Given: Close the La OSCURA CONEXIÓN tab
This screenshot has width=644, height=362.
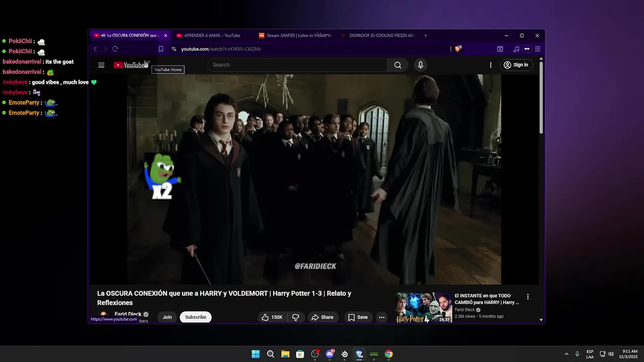Looking at the screenshot, I should pos(166,36).
